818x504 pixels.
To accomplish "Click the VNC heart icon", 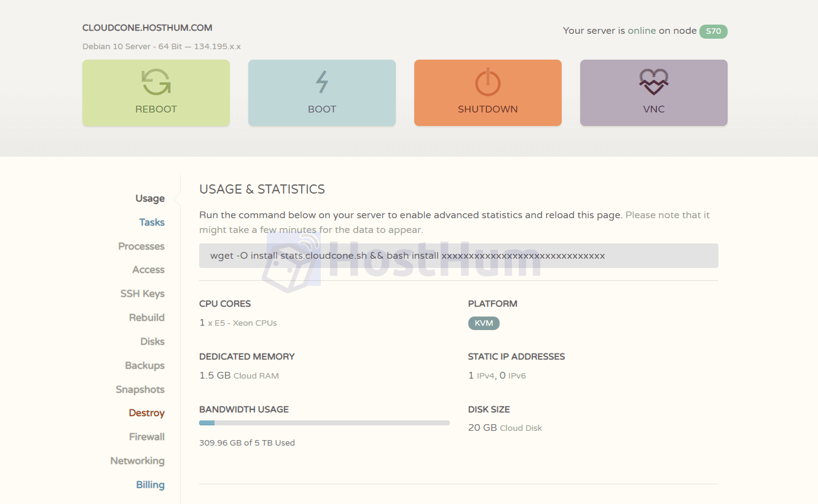I will pyautogui.click(x=654, y=82).
